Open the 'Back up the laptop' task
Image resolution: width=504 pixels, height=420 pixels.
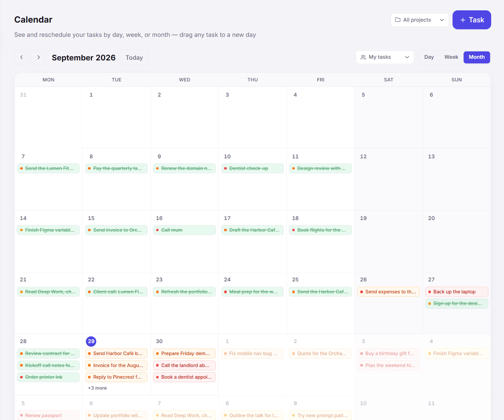coord(457,292)
